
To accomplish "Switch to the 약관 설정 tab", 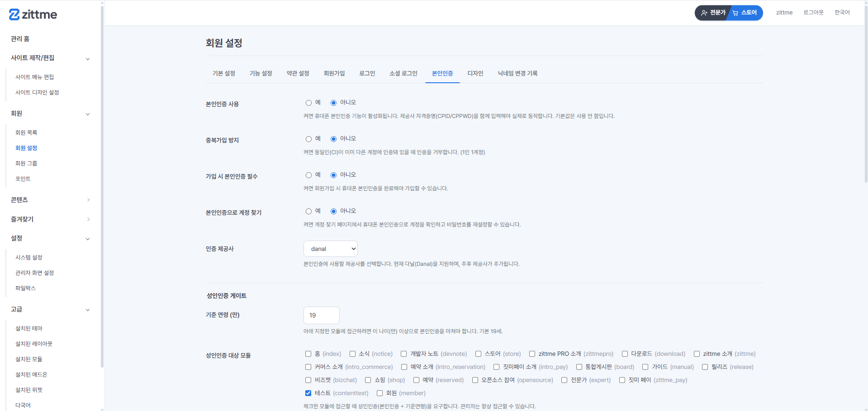I will click(x=298, y=73).
